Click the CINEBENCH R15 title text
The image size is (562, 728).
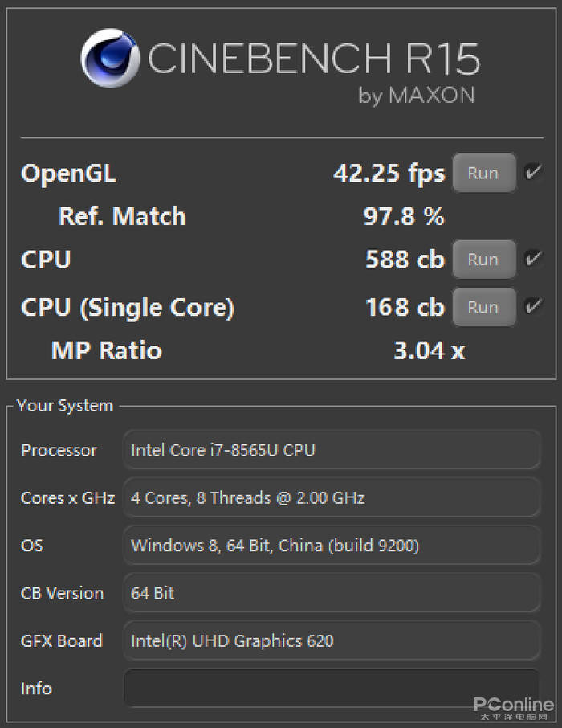[314, 59]
